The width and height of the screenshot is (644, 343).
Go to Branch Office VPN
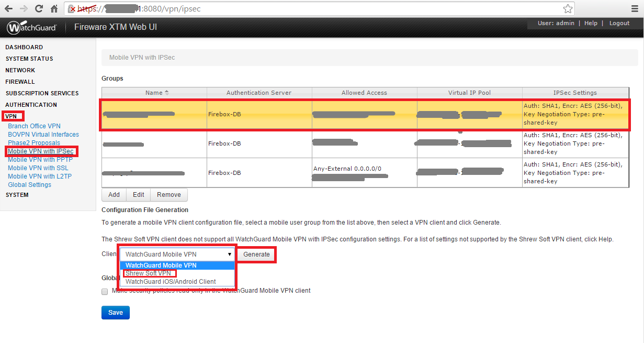(x=34, y=126)
